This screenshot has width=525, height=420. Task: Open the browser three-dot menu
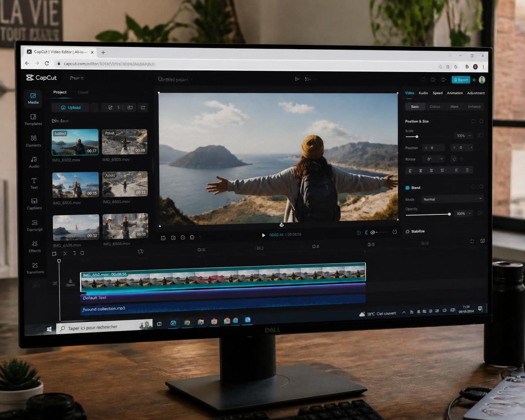[x=483, y=67]
